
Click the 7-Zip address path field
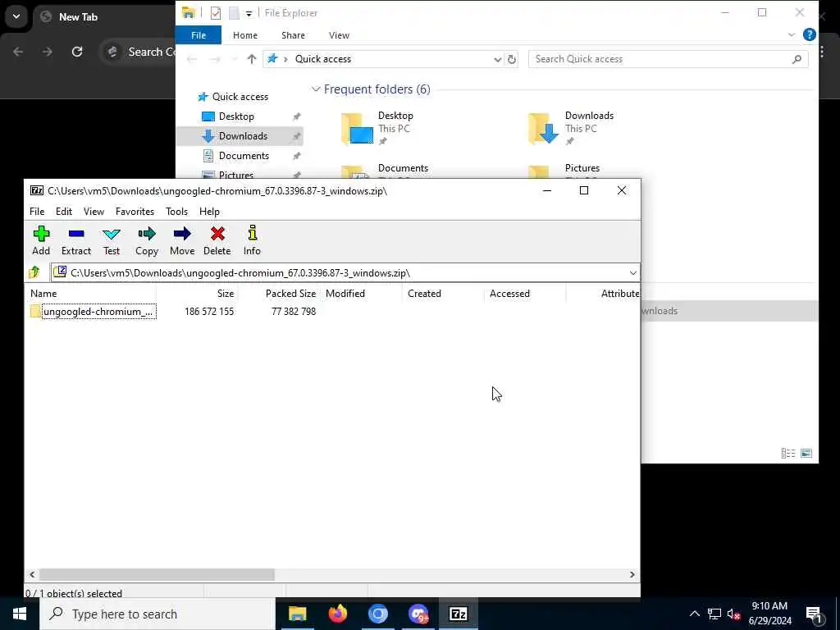[x=345, y=272]
